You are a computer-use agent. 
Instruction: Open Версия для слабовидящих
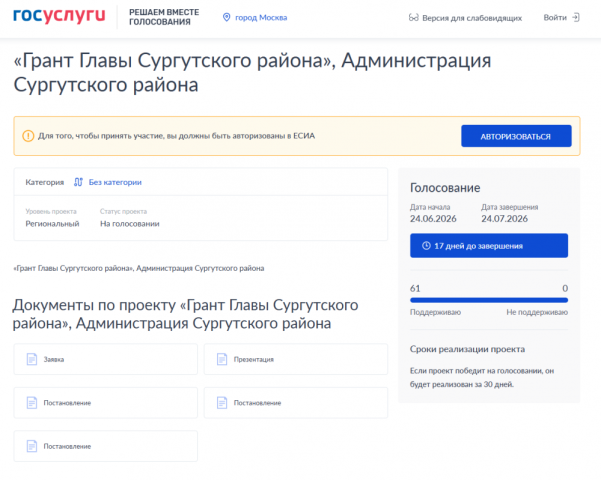click(472, 18)
